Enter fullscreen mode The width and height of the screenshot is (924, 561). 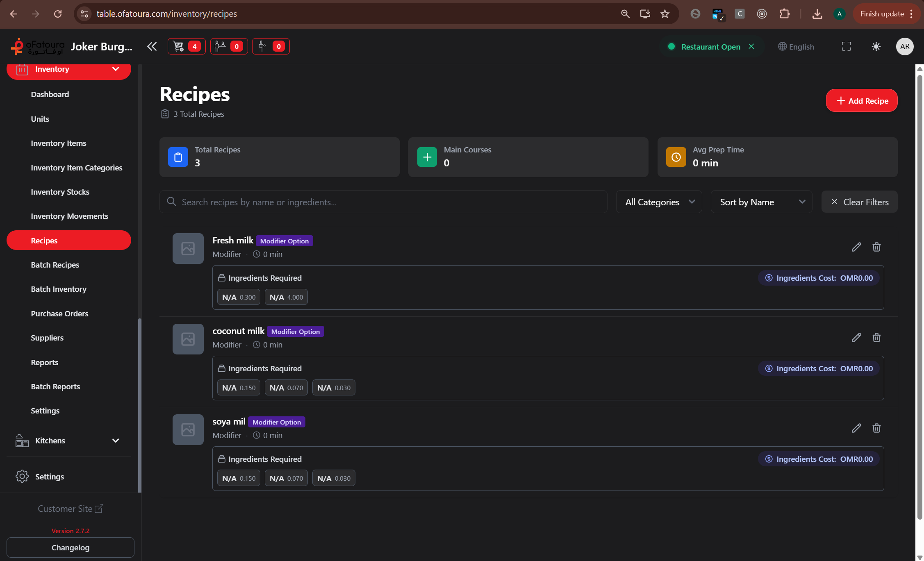coord(846,46)
